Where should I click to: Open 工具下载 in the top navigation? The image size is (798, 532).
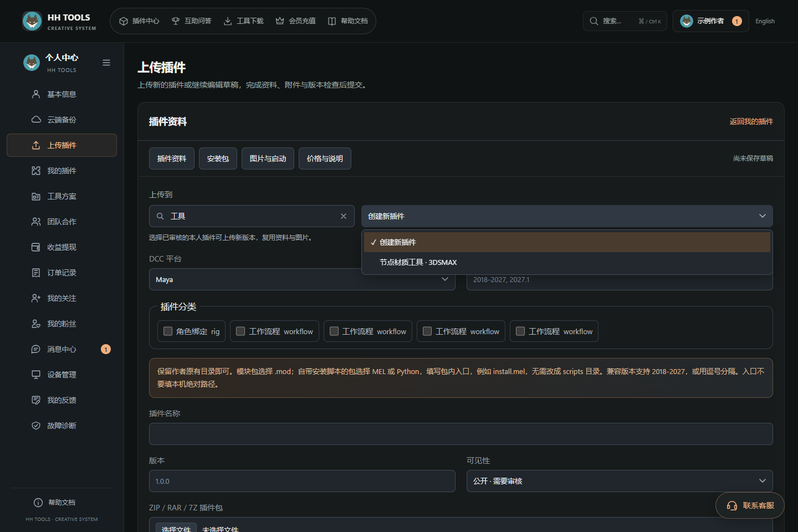(x=243, y=21)
